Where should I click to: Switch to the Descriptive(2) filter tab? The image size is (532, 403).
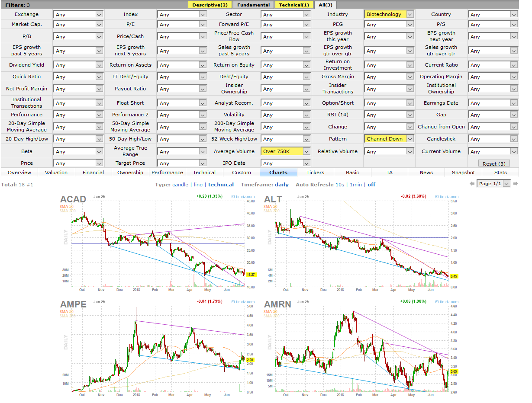coord(210,5)
